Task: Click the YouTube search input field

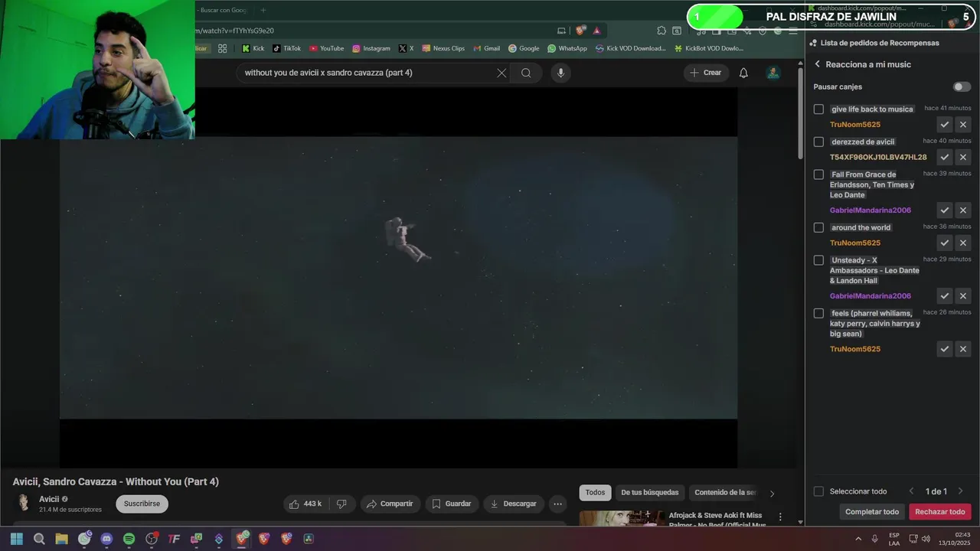Action: tap(366, 73)
